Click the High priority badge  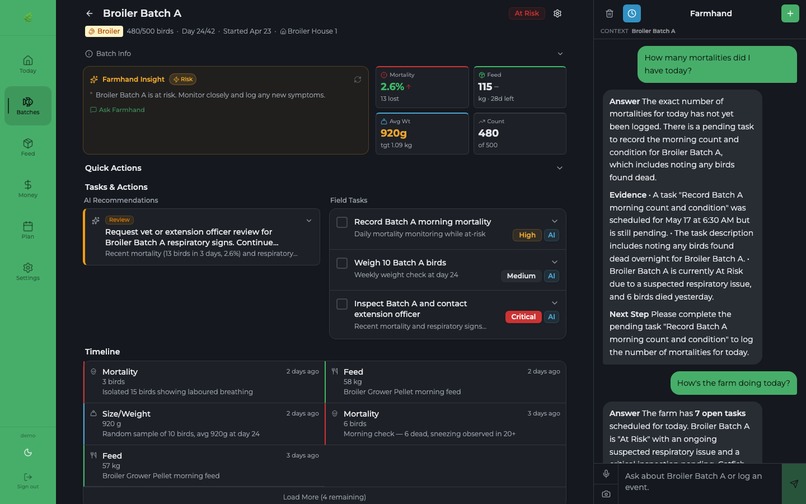click(527, 235)
